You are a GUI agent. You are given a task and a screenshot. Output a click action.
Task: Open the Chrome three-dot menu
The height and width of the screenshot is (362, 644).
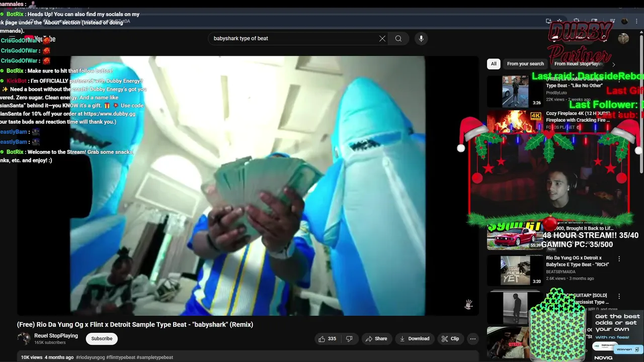coord(637,21)
